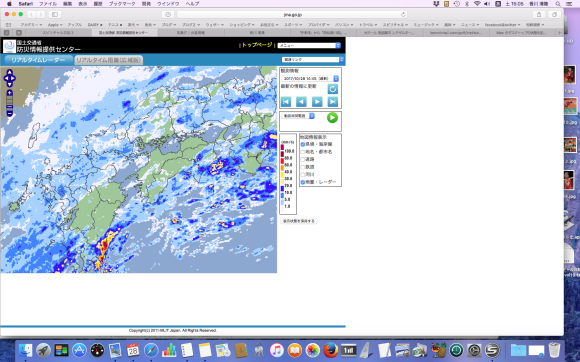Open the 履歴 menu
This screenshot has width=580, height=362.
(98, 4)
